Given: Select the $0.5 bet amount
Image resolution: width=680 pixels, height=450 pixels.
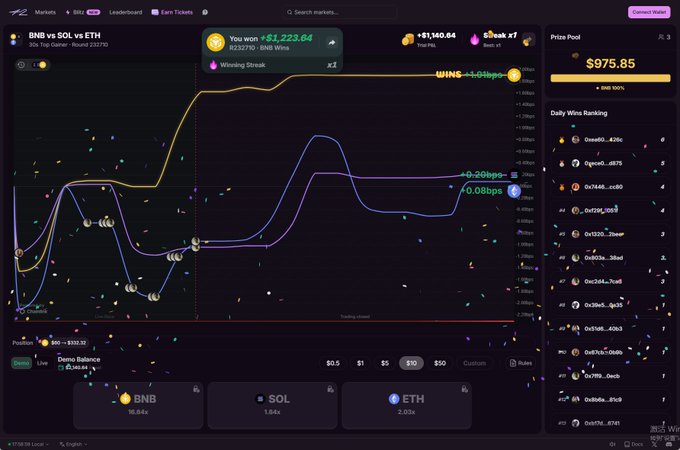Looking at the screenshot, I should click(x=333, y=363).
